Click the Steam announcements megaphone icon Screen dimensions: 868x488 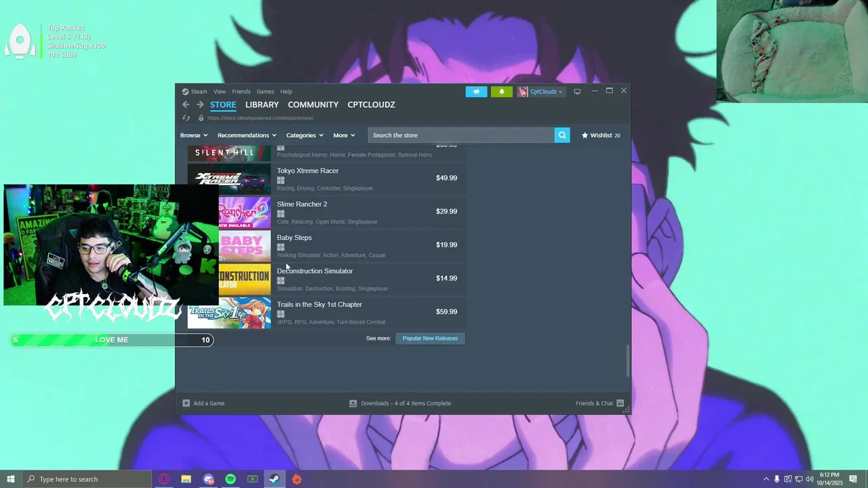(x=476, y=91)
